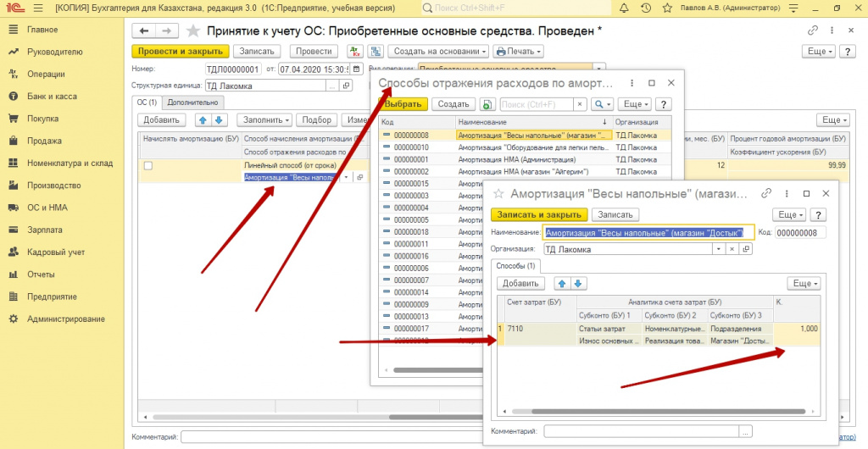
Task: Open Еще menu of the OS table
Action: [834, 120]
